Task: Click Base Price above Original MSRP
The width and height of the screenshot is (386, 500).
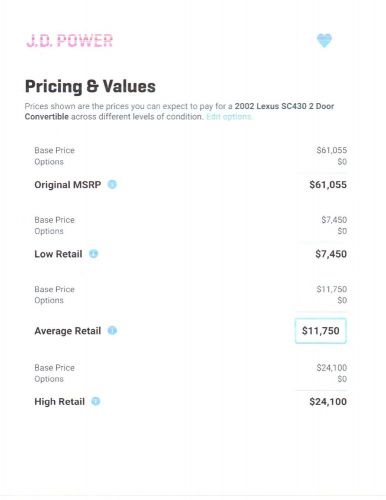Action: click(54, 150)
